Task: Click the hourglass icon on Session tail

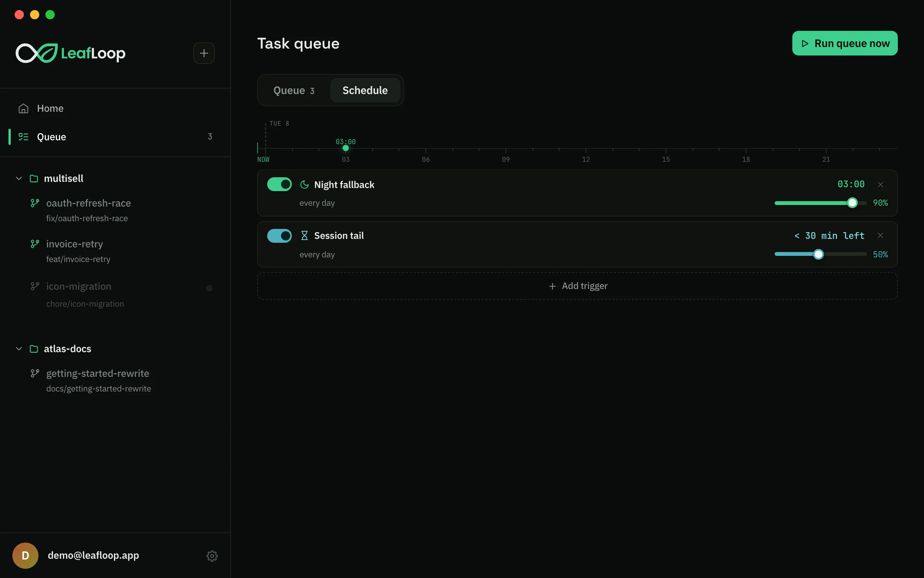Action: 304,235
